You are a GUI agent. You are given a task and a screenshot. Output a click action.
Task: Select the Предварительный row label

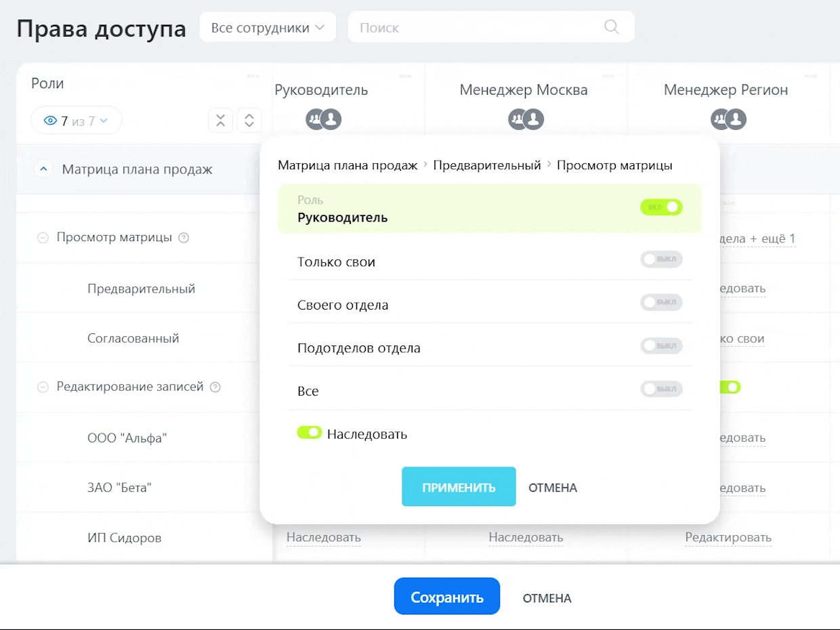(x=141, y=289)
